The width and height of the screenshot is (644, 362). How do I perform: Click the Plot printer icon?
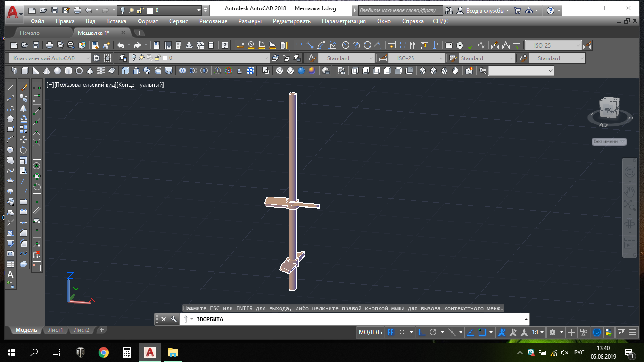pos(49,46)
